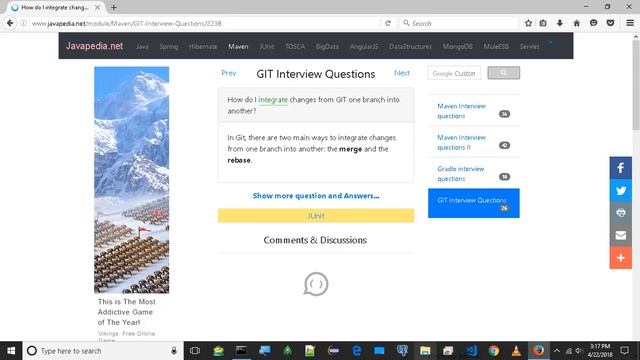Show hidden system tray icons
This screenshot has width=640, height=360.
click(x=557, y=351)
